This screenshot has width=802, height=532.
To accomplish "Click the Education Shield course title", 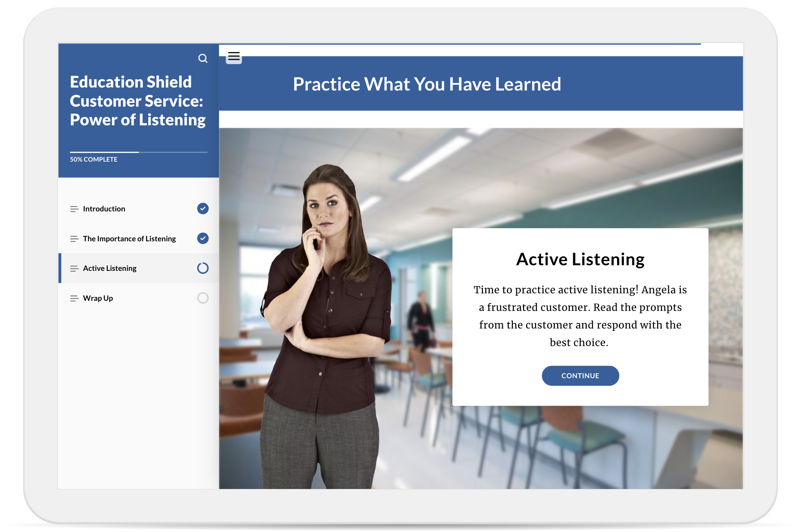I will pos(137,101).
